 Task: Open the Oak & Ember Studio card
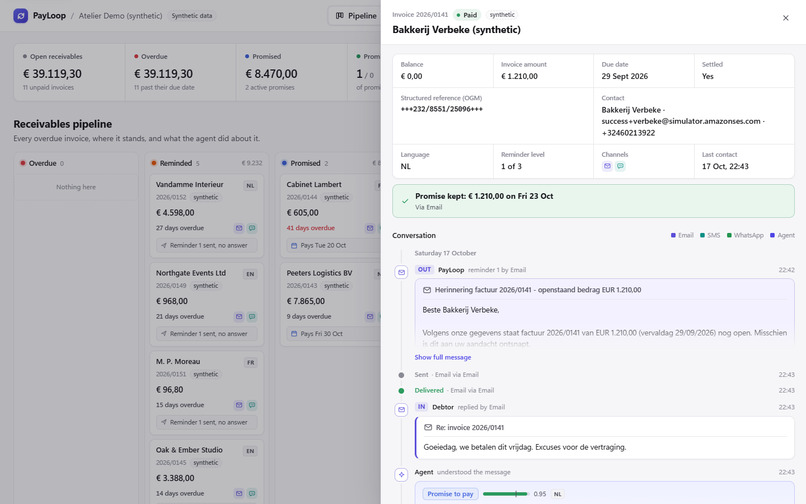[x=207, y=472]
